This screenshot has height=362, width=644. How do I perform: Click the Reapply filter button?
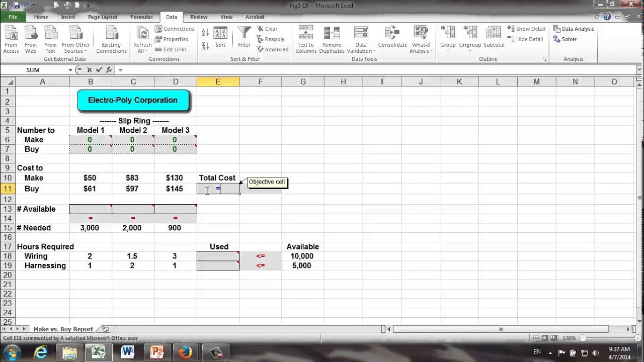[x=271, y=39]
